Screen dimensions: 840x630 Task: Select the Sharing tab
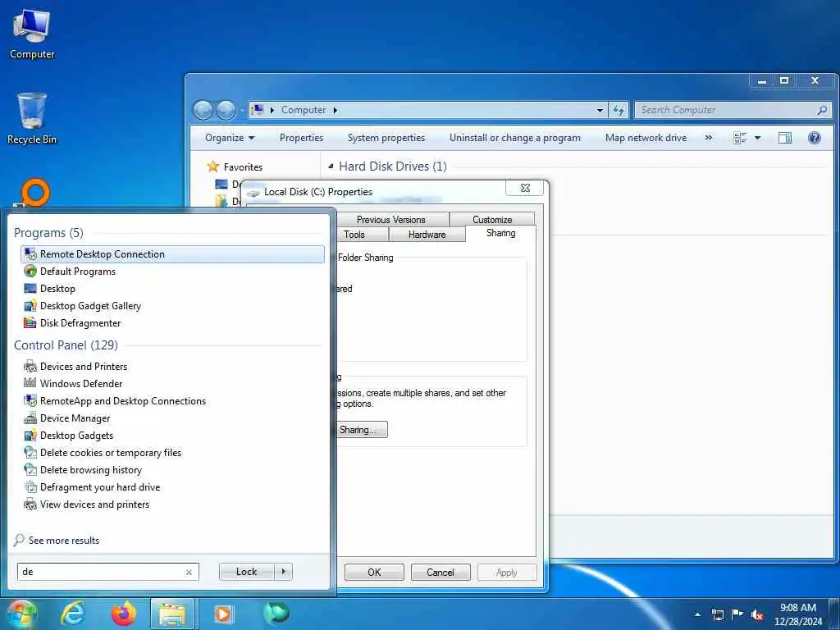point(501,233)
